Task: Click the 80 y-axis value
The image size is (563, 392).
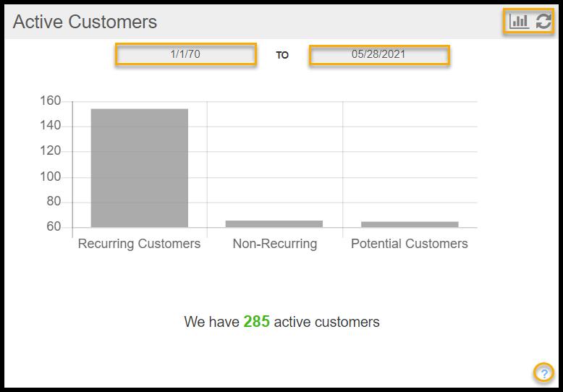Action: 54,202
